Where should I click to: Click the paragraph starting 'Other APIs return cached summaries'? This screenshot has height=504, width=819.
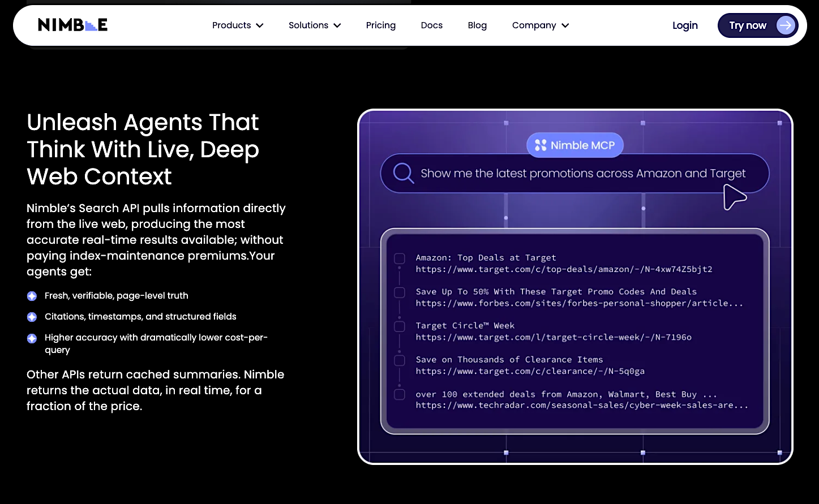156,390
